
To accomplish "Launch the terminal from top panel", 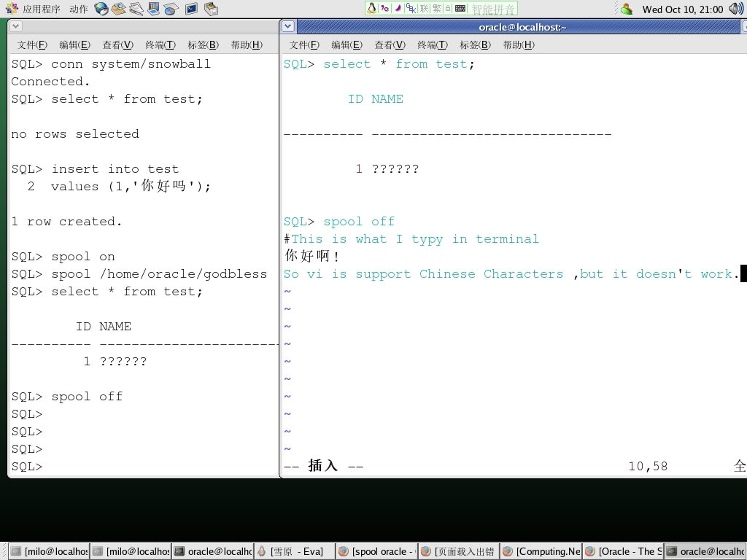I will [x=191, y=9].
